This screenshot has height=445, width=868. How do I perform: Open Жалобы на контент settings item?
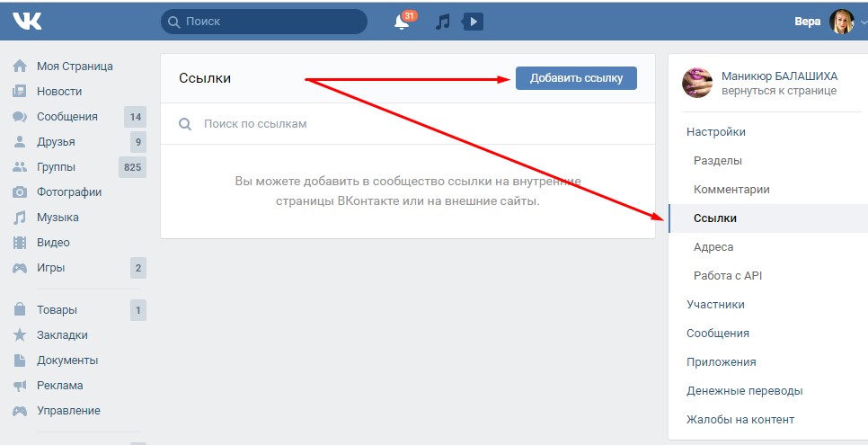coord(740,420)
